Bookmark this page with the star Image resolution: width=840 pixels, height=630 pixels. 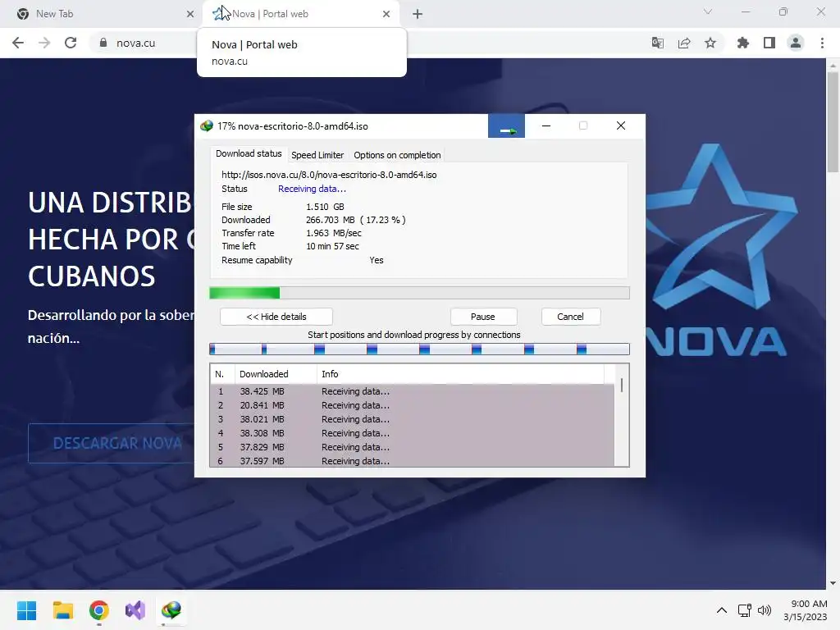[710, 43]
